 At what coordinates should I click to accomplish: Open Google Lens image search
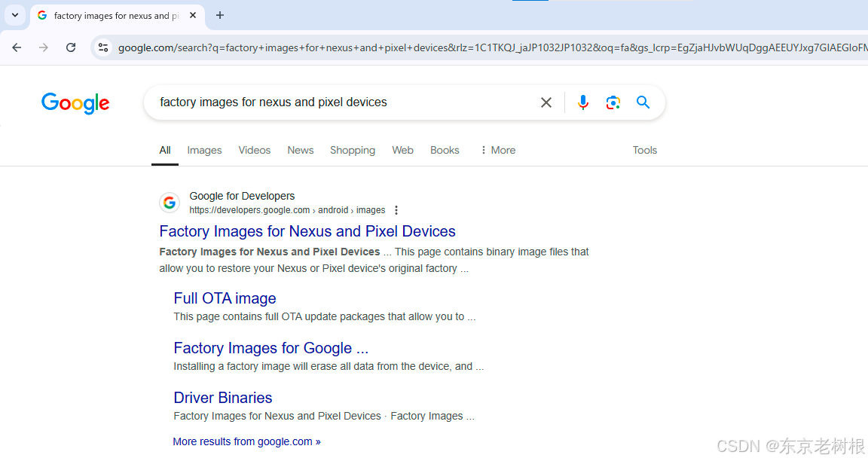tap(613, 102)
